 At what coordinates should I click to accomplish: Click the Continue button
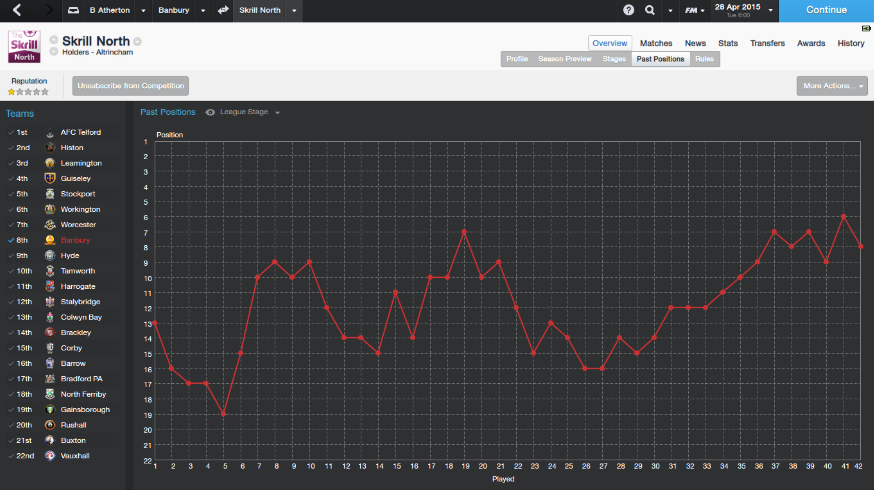click(826, 11)
